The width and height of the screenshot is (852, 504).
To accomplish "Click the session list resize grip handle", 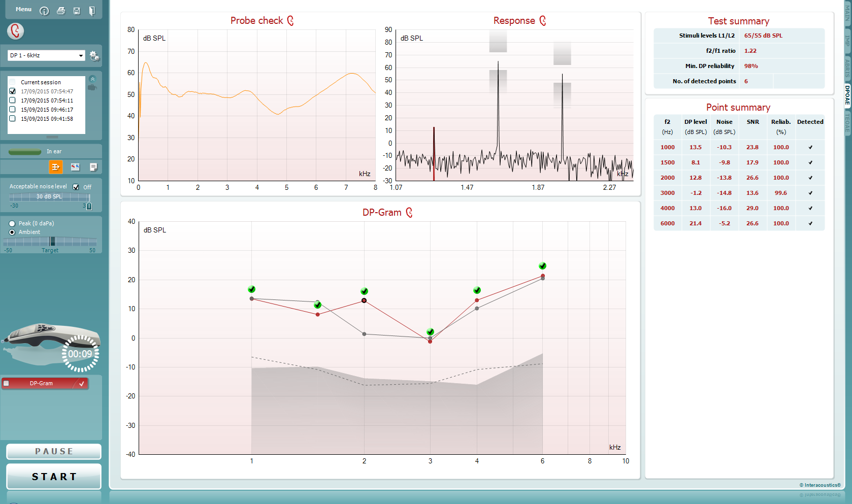I will click(x=52, y=137).
